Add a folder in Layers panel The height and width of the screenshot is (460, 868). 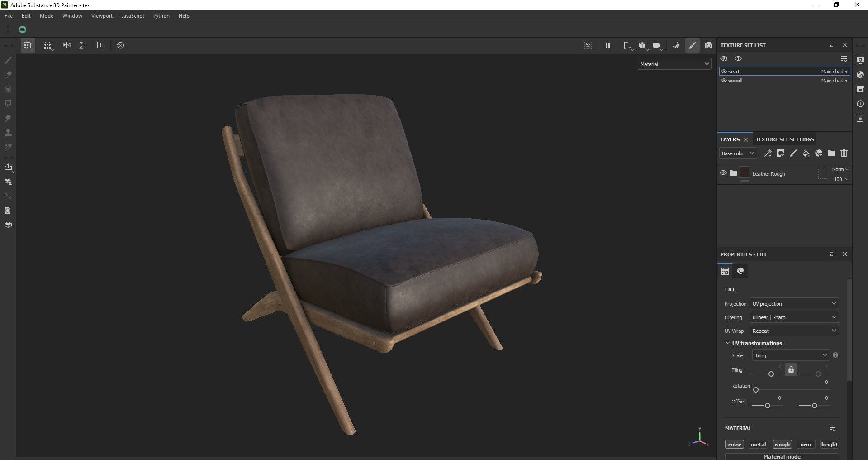(831, 153)
